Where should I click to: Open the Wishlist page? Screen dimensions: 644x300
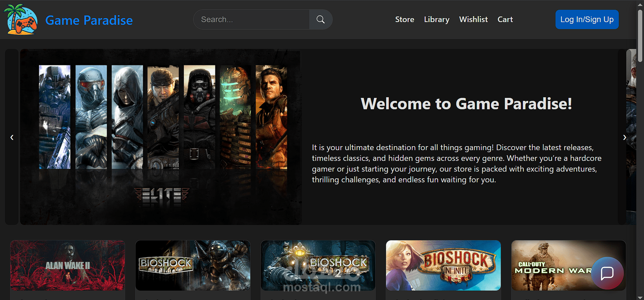point(473,19)
